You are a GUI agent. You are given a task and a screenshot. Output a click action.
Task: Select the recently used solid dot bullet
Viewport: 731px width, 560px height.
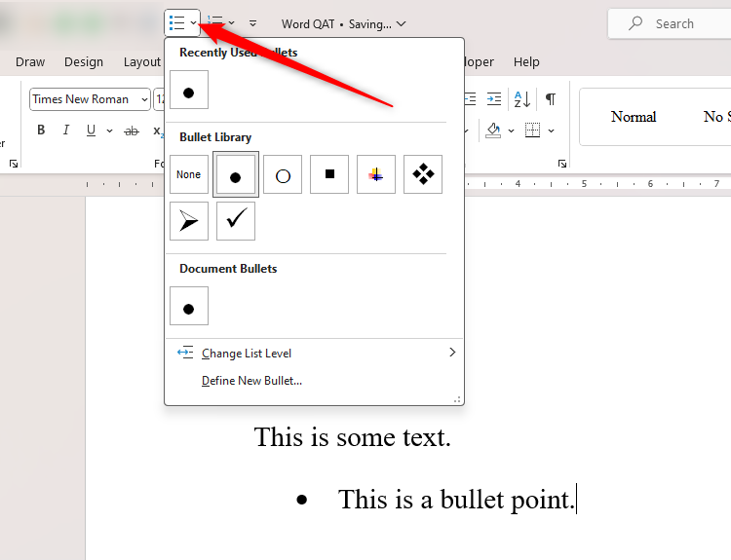189,90
